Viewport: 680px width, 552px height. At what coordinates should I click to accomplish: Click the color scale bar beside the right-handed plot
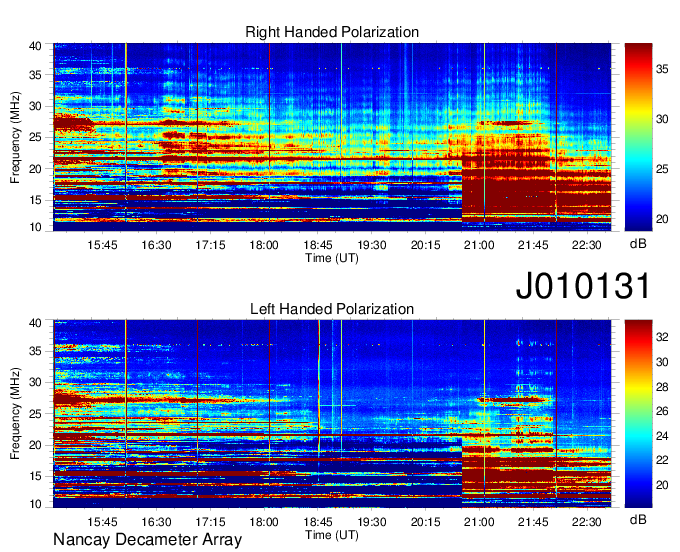pyautogui.click(x=638, y=137)
